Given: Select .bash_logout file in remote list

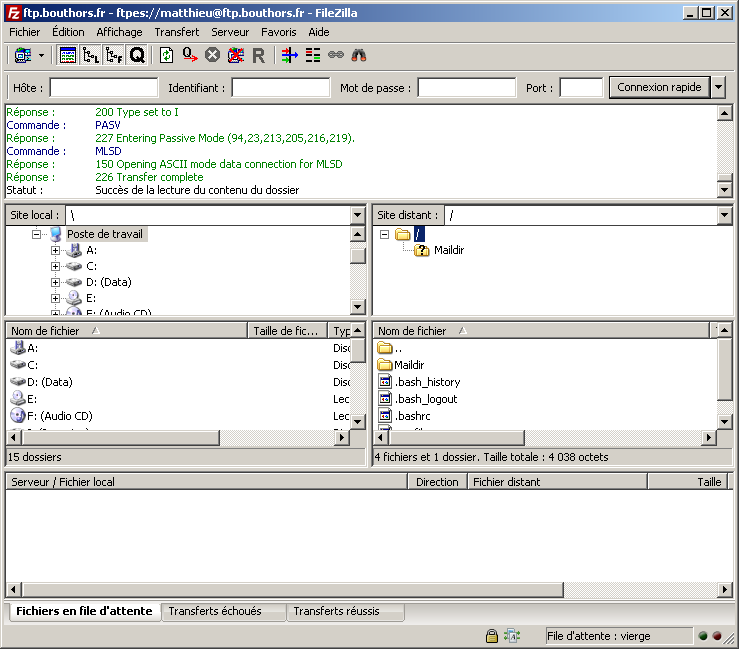Looking at the screenshot, I should coord(418,399).
